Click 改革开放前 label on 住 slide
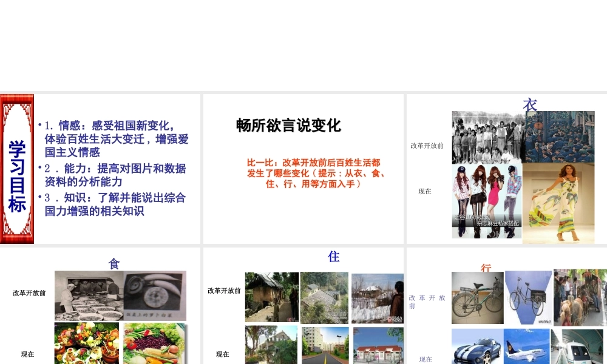 tap(224, 291)
